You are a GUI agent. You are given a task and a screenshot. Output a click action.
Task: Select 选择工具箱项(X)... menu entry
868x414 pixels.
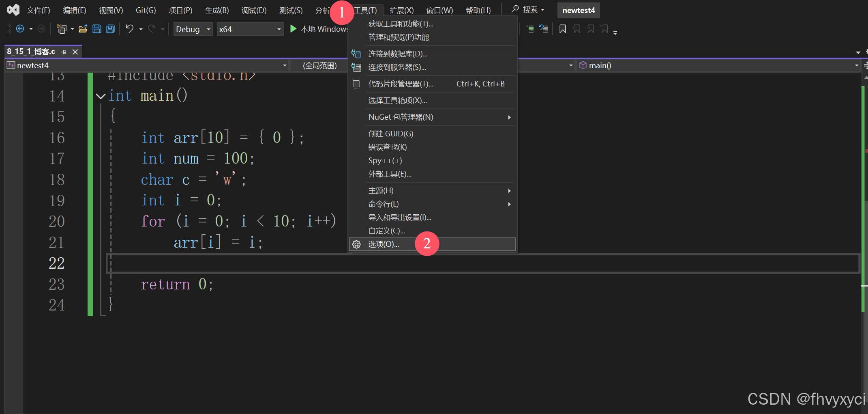coord(432,101)
